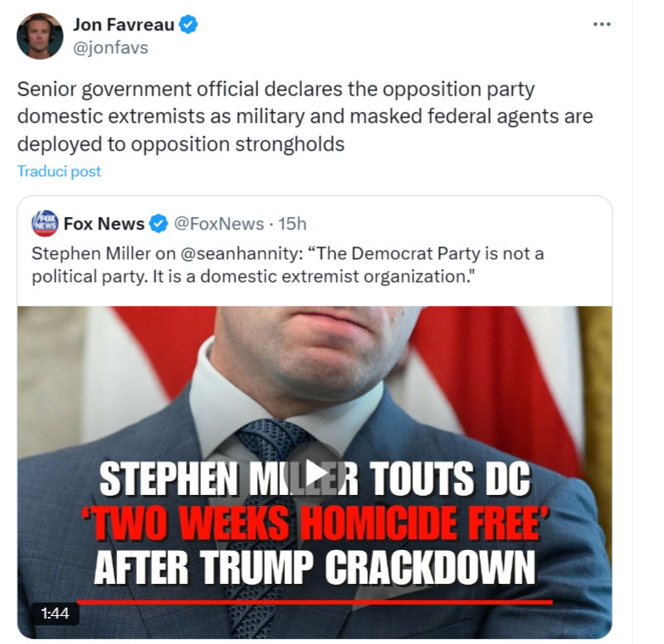Click the 15h timestamp of quoted post
Viewport: 664px width, 644px height.
pos(293,224)
